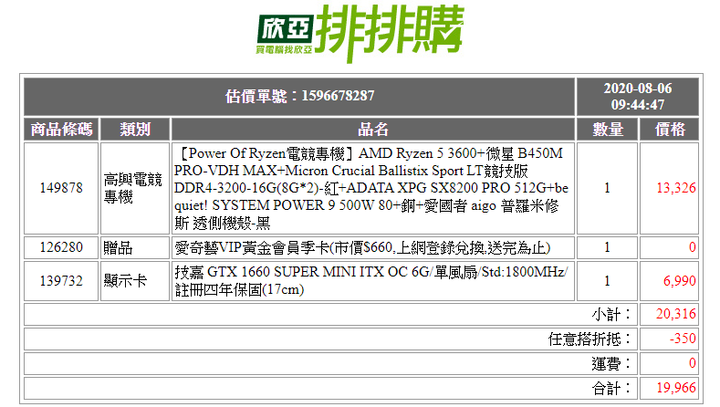Image resolution: width=720 pixels, height=407 pixels.
Task: Click quantity 1 in the 126280 row
Action: pos(607,248)
